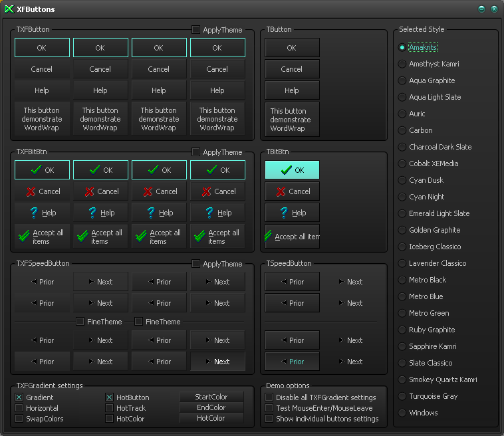The image size is (504, 436).
Task: Click the topmost Prior arrow button under TSpeedButton
Action: point(292,282)
